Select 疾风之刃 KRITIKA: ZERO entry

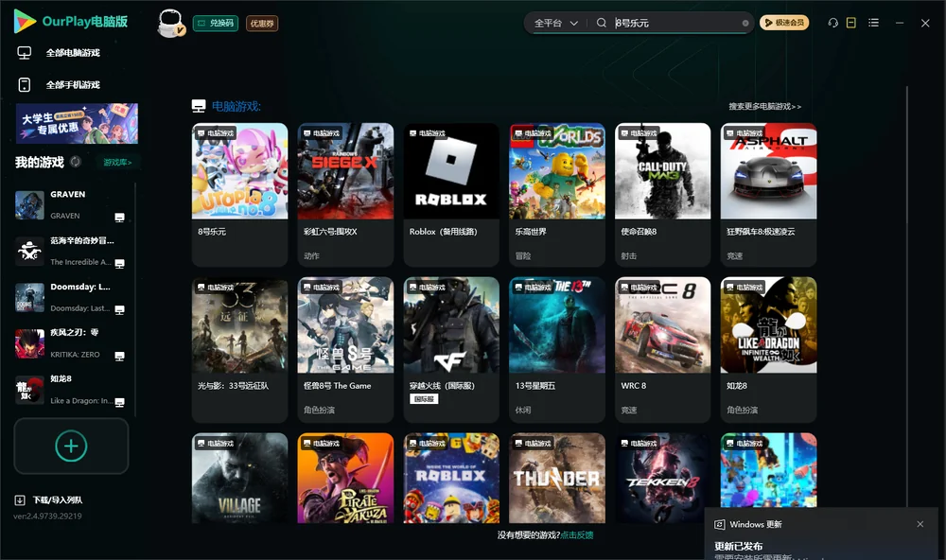tap(71, 343)
